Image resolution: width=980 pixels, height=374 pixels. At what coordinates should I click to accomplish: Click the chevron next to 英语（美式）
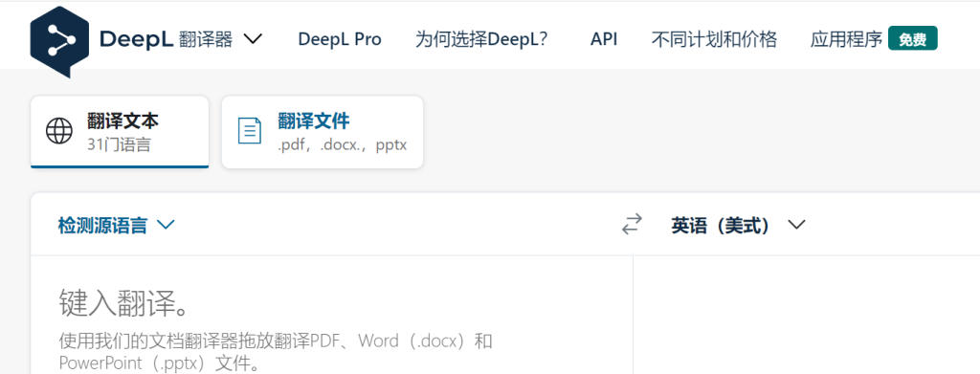click(x=797, y=225)
